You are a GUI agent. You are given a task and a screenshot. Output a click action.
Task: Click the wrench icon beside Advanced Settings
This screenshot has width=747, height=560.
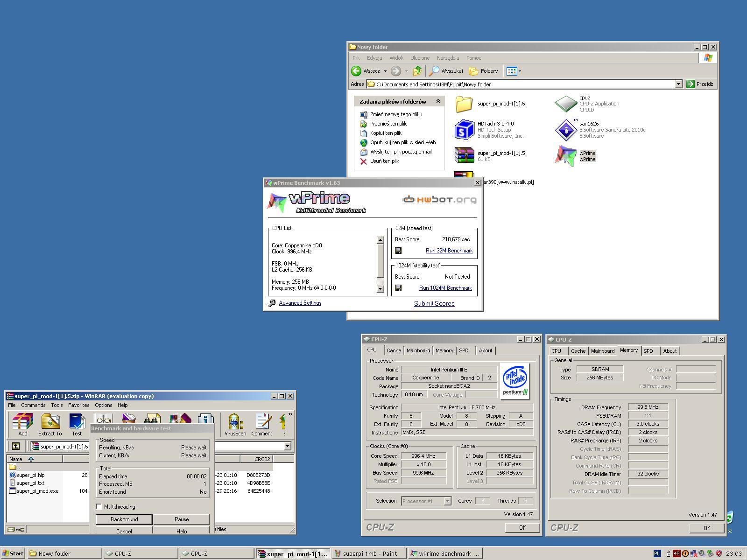(x=272, y=303)
